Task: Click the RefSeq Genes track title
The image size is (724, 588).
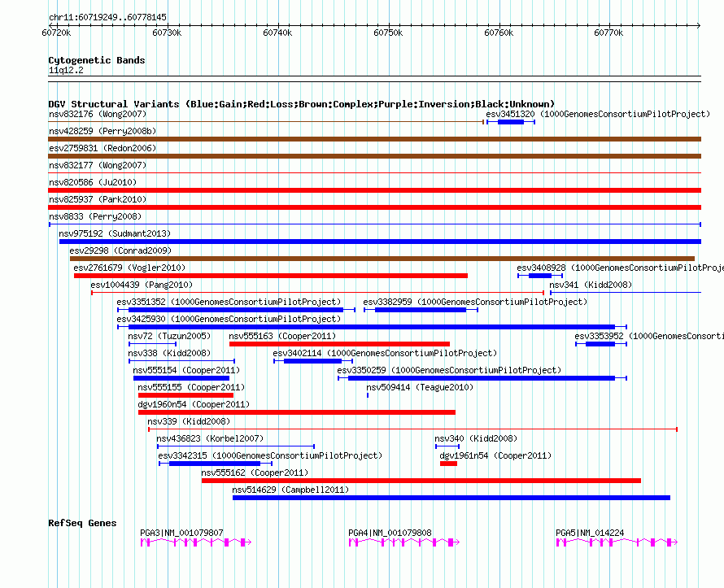Action: pos(82,523)
